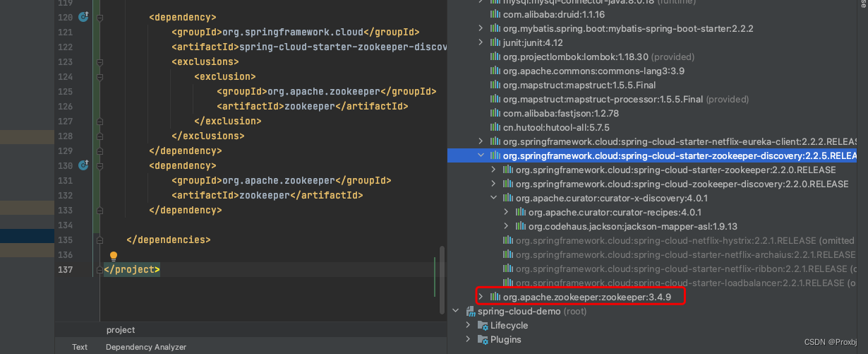
Task: Expand the junit:junit:4.12 node
Action: click(x=481, y=44)
